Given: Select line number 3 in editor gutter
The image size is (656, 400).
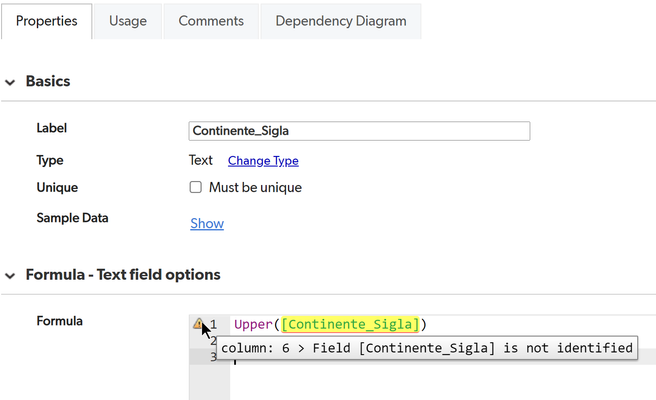Looking at the screenshot, I should coord(213,358).
